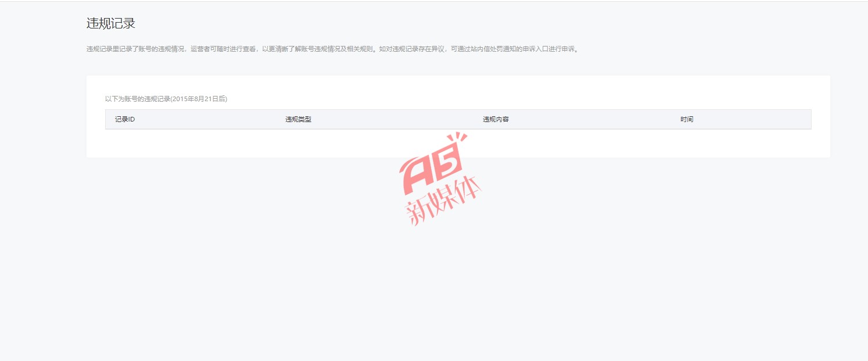Select the 记录ID column header
The image size is (868, 361).
point(125,119)
